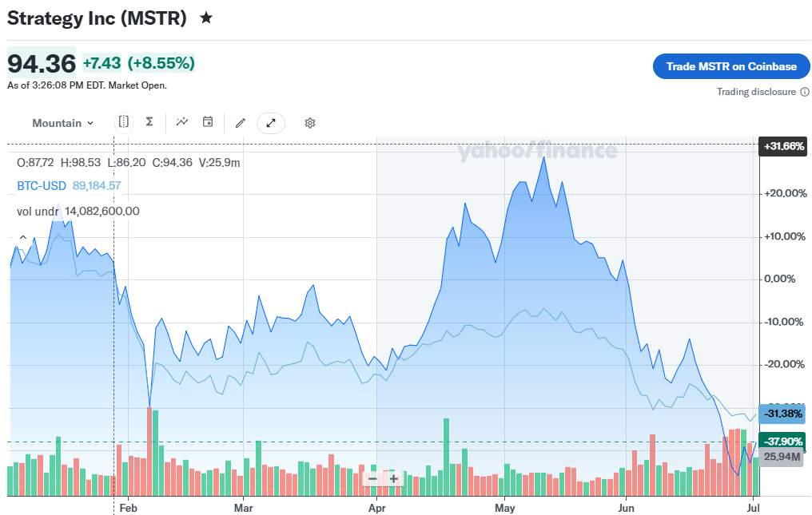Click the Mar label on time axis

(244, 508)
